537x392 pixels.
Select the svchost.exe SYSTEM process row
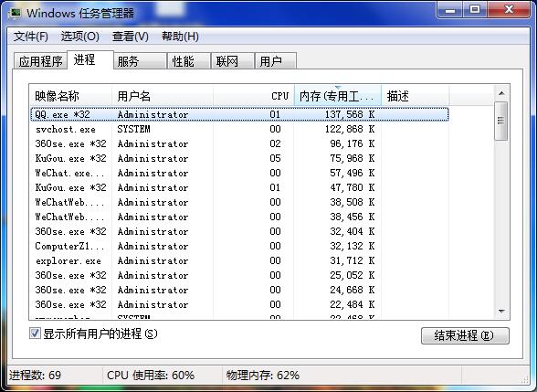[239, 129]
